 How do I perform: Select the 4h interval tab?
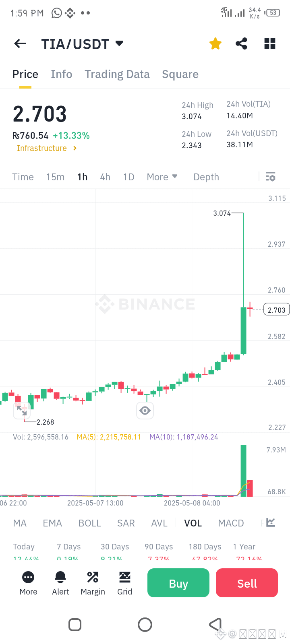105,177
